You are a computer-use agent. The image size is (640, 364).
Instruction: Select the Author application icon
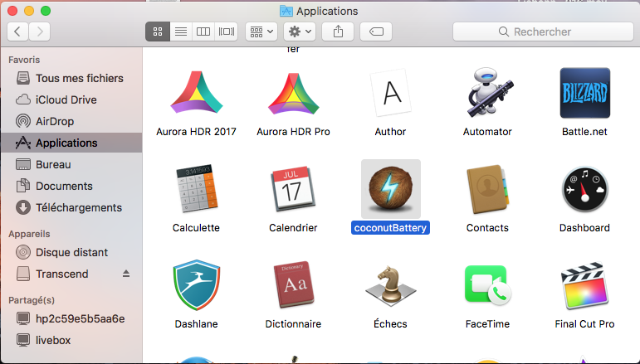[x=391, y=94]
